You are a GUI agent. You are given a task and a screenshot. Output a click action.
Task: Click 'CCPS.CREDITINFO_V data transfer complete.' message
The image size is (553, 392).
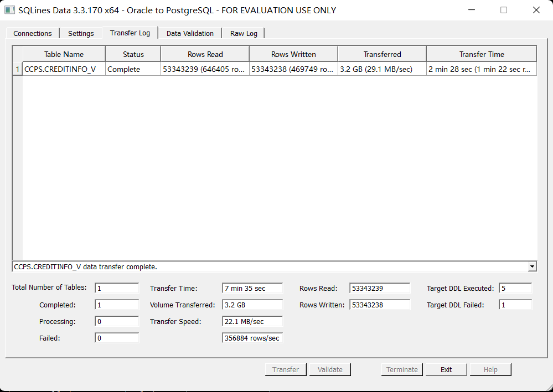click(x=86, y=266)
